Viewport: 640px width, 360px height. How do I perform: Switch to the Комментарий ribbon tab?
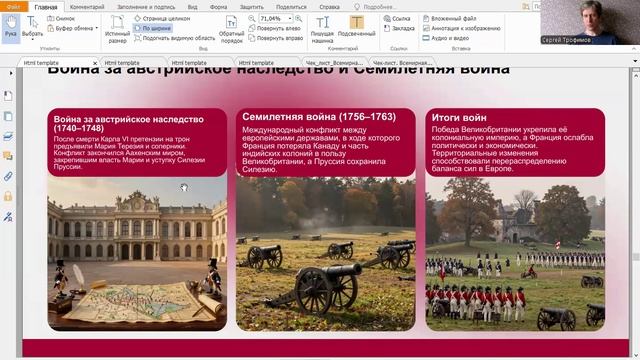coord(87,7)
